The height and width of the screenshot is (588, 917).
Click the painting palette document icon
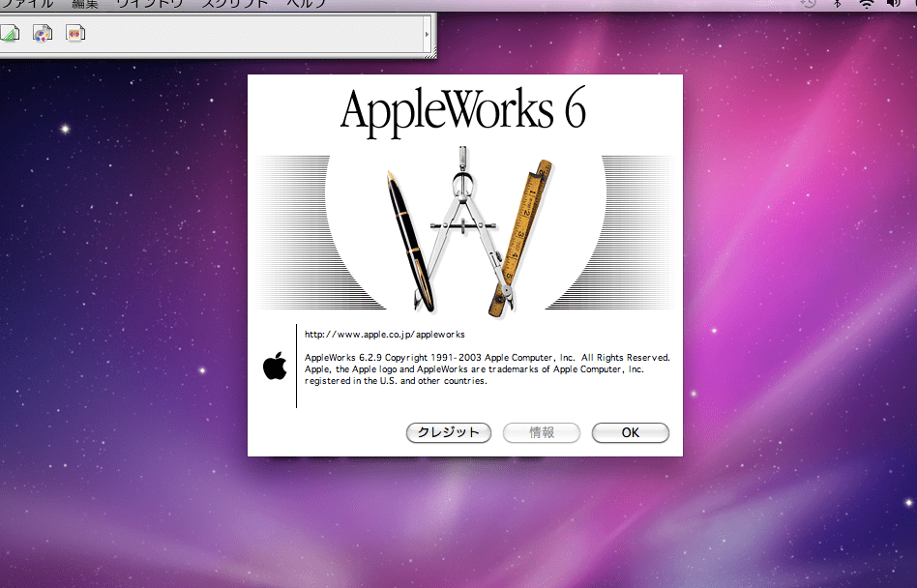click(43, 33)
